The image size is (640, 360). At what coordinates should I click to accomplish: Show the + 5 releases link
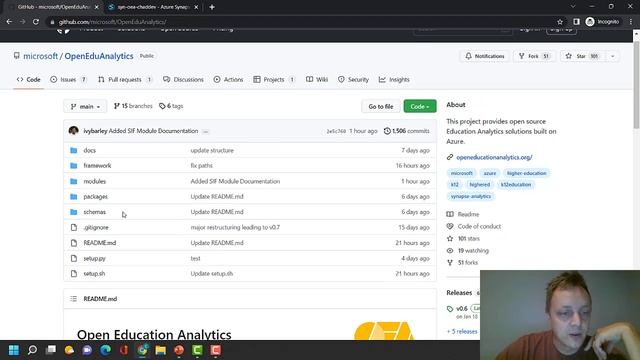462,331
